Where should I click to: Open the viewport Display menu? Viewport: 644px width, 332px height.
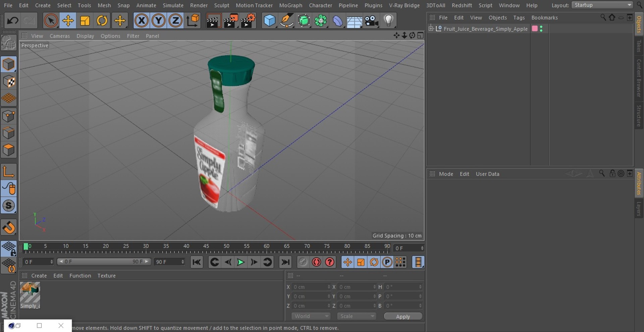pyautogui.click(x=85, y=36)
